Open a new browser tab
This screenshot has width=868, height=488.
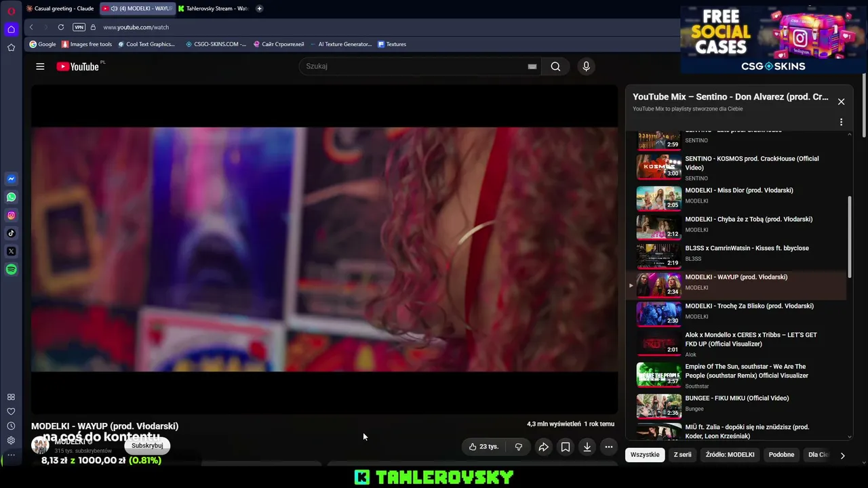tap(259, 9)
